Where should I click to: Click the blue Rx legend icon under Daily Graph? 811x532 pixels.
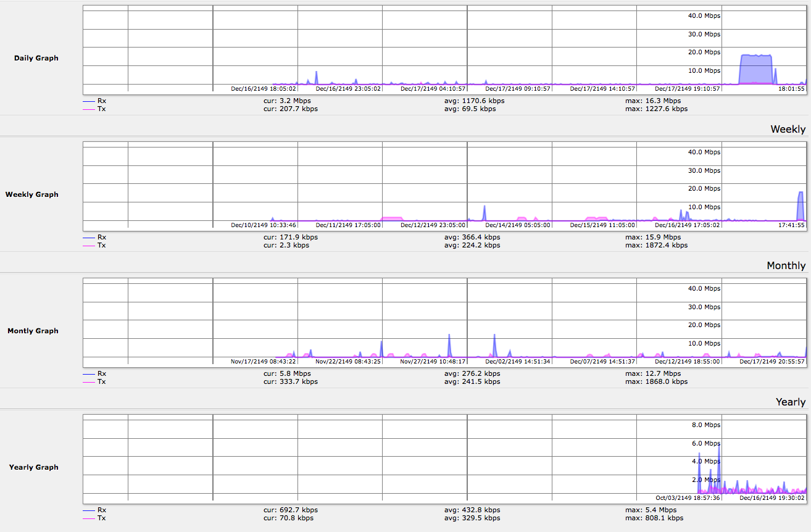coord(88,100)
